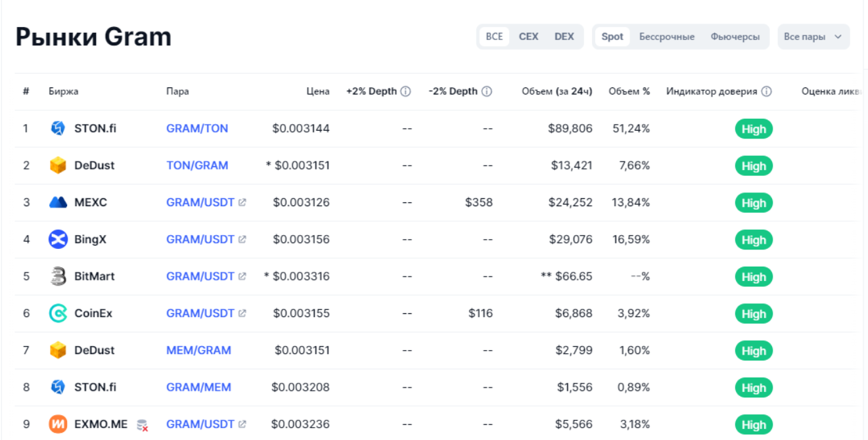Viewport: 868px width, 440px height.
Task: Open CoinEx GRAM/USDT pair link
Action: pyautogui.click(x=200, y=313)
